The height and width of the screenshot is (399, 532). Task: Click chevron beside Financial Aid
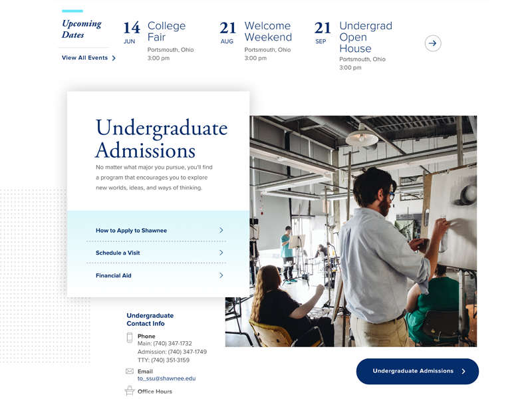pos(221,275)
